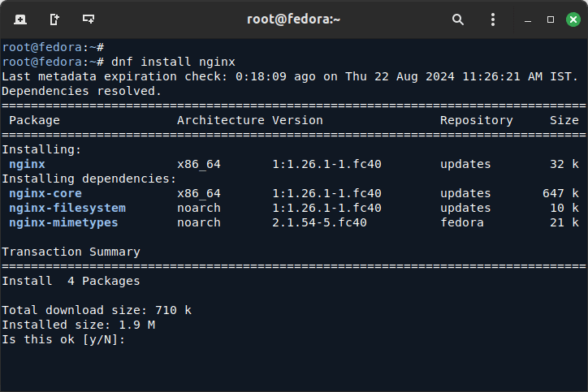588x392 pixels.
Task: Click version '2.1.54-5.fc40' text
Action: [x=319, y=222]
